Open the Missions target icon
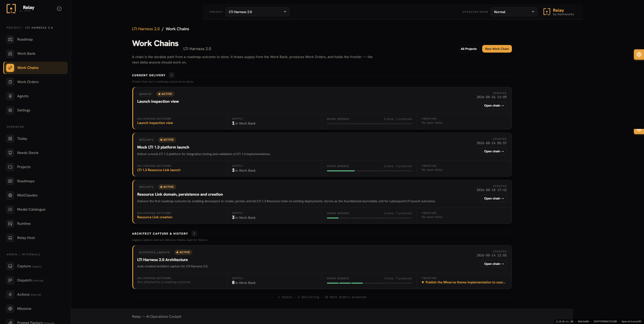 10,309
